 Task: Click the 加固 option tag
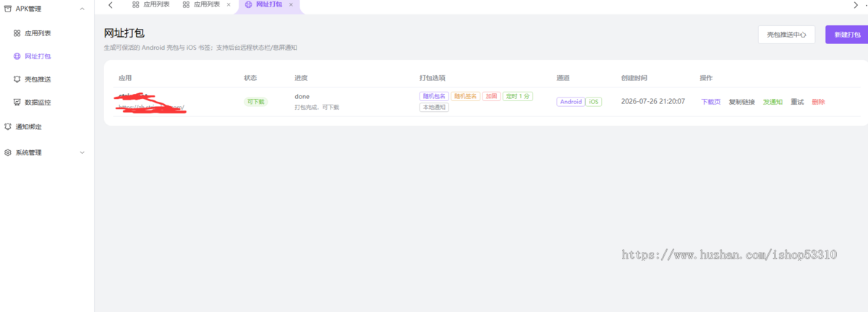[x=491, y=96]
